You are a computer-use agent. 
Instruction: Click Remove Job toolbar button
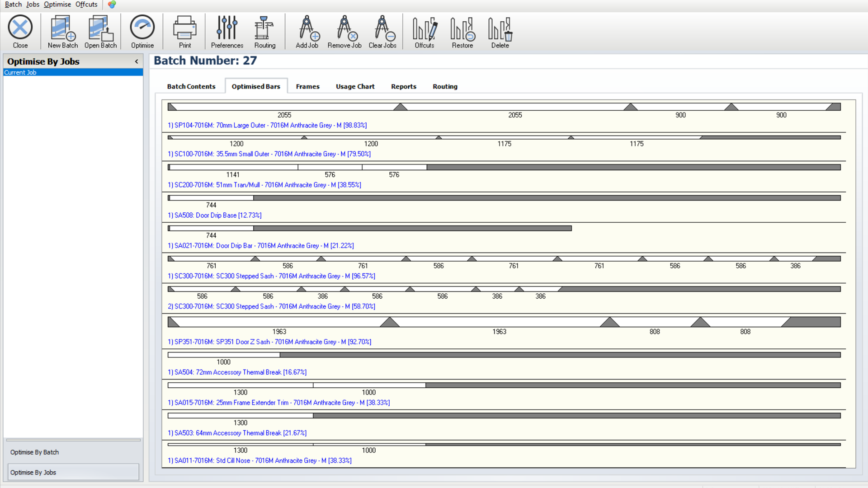344,31
